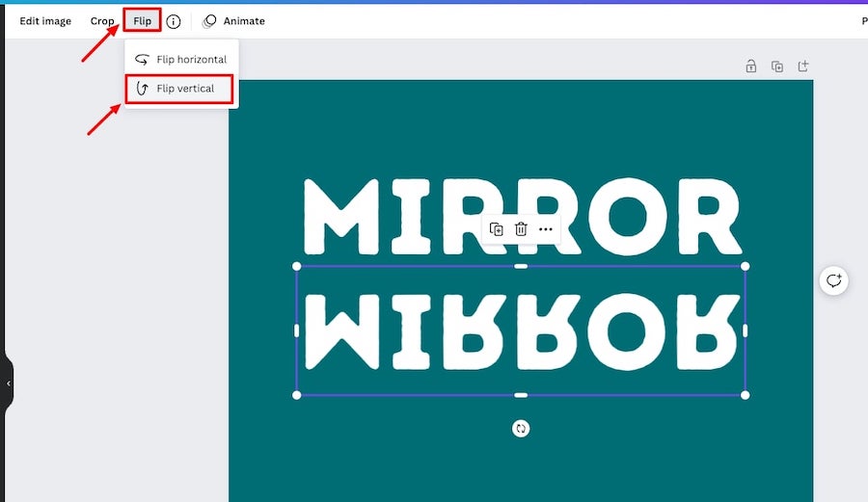Click the top-middle edge handle of selection
Screen dimensions: 868x502
521,267
